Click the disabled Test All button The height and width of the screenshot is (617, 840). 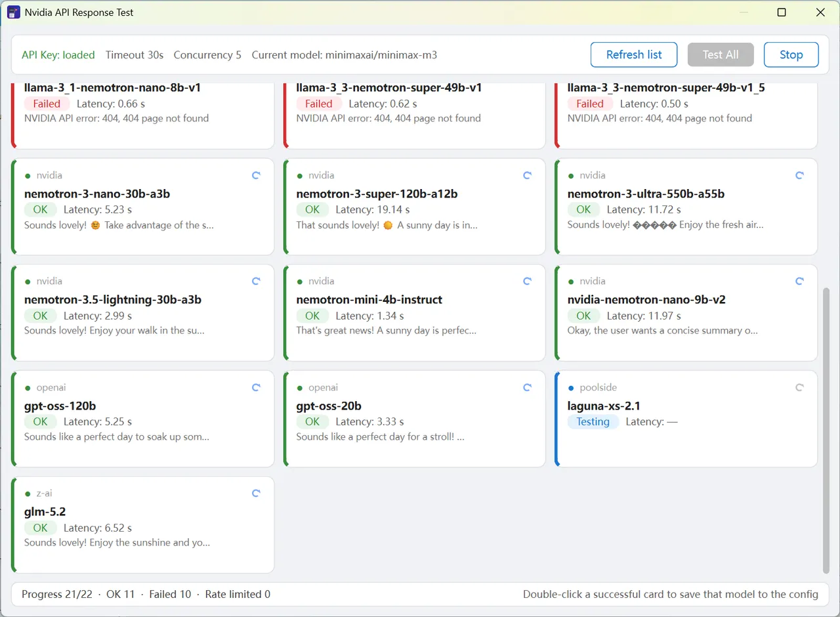(721, 54)
